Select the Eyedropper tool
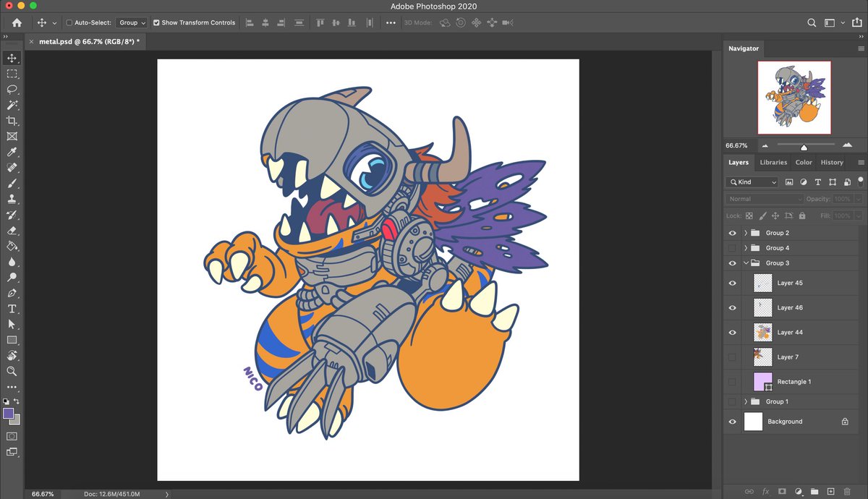868x499 pixels. (12, 152)
